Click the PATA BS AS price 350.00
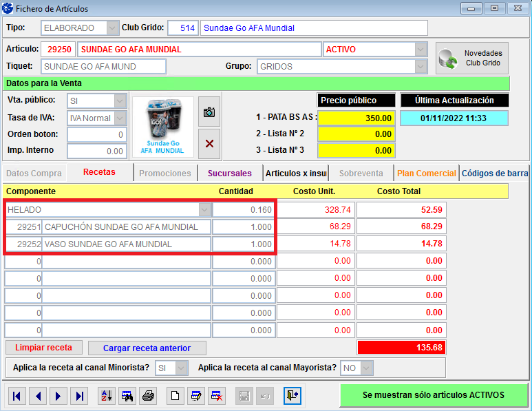Screen dimensions: 532x411 coord(357,118)
